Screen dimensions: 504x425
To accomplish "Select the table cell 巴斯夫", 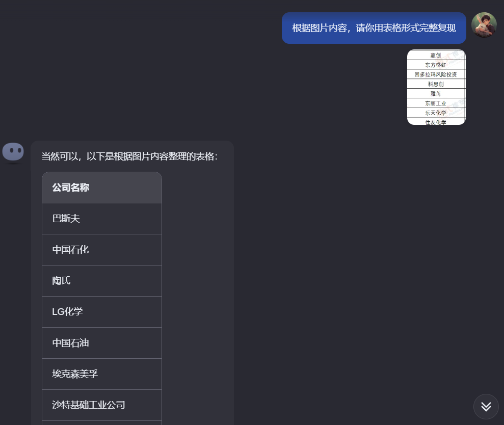I will [x=102, y=219].
